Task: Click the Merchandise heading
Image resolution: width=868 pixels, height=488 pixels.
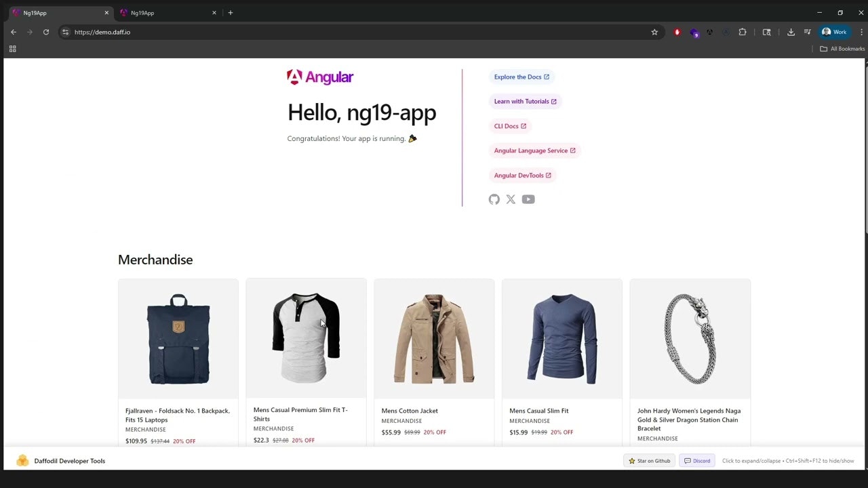Action: [x=155, y=260]
